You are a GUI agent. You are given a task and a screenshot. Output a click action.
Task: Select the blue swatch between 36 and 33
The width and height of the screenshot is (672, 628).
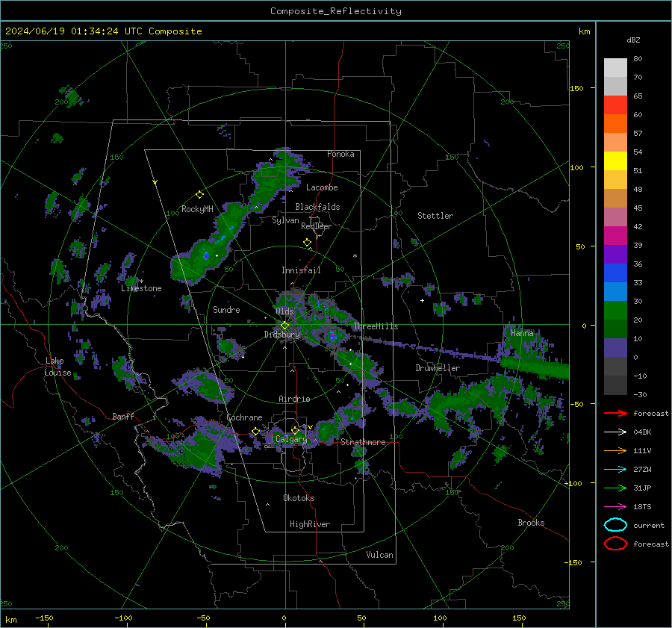pyautogui.click(x=615, y=273)
